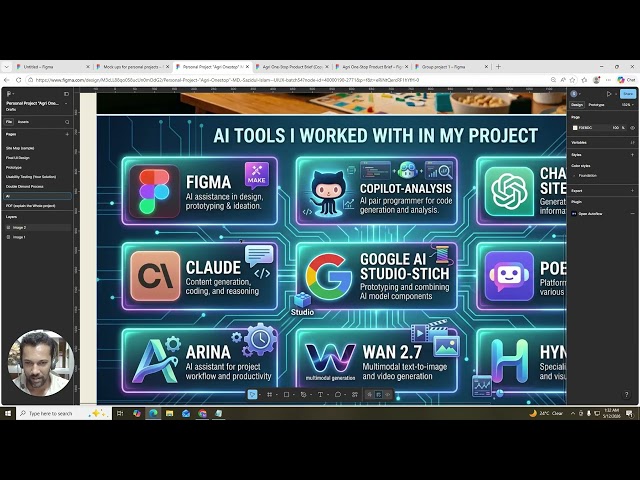This screenshot has width=640, height=480.
Task: Switch to Dev mode in toolbar
Action: click(x=387, y=395)
